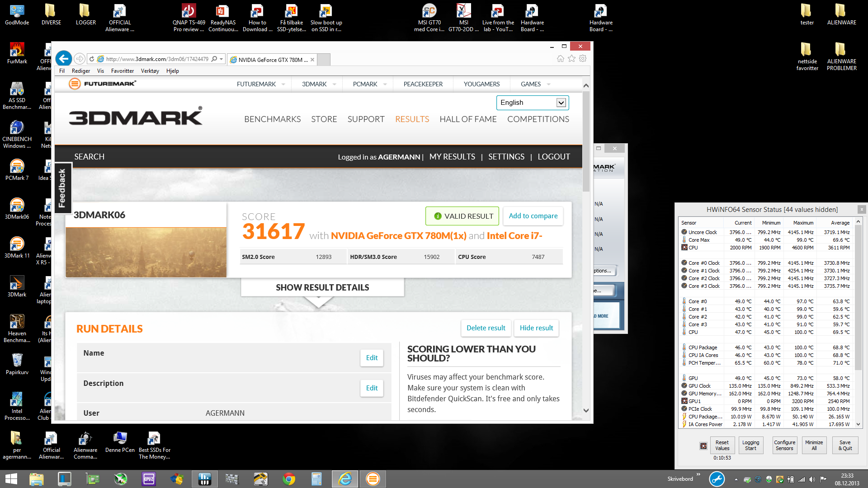Expand SHOW RESULT DETAILS section
Image resolution: width=868 pixels, height=488 pixels.
pos(322,287)
